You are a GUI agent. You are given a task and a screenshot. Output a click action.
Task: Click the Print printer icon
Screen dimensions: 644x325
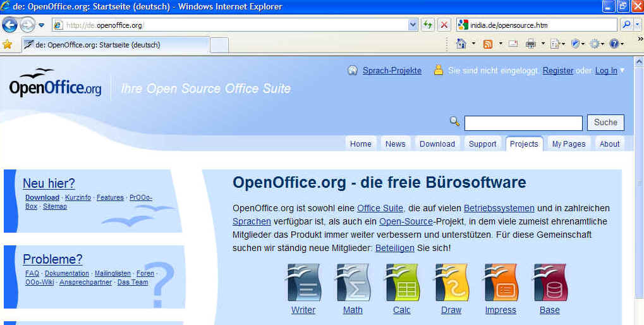click(531, 44)
